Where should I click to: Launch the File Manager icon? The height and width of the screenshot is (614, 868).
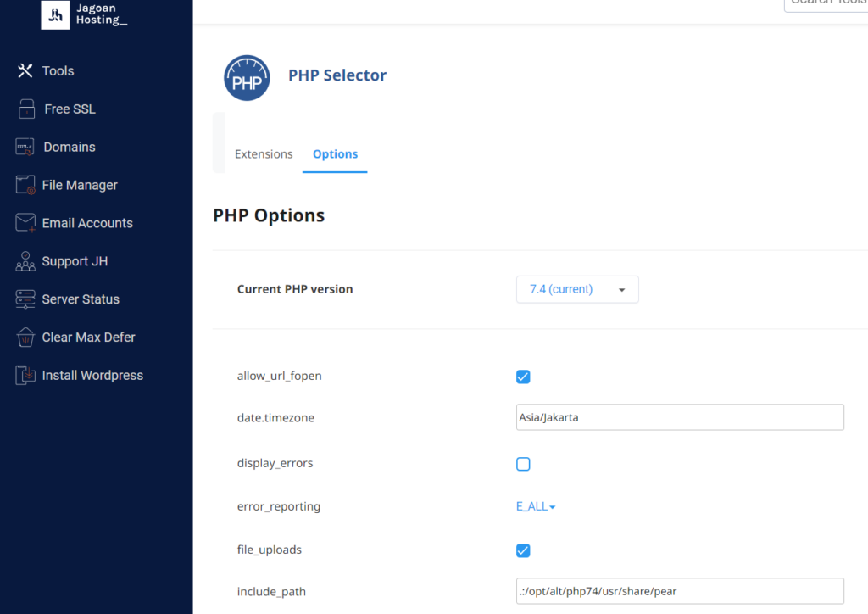tap(26, 185)
